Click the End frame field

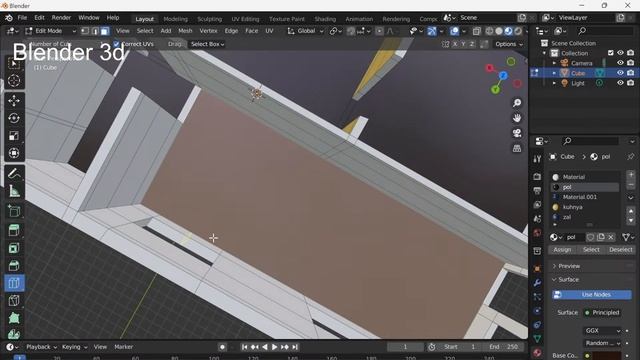pyautogui.click(x=504, y=347)
